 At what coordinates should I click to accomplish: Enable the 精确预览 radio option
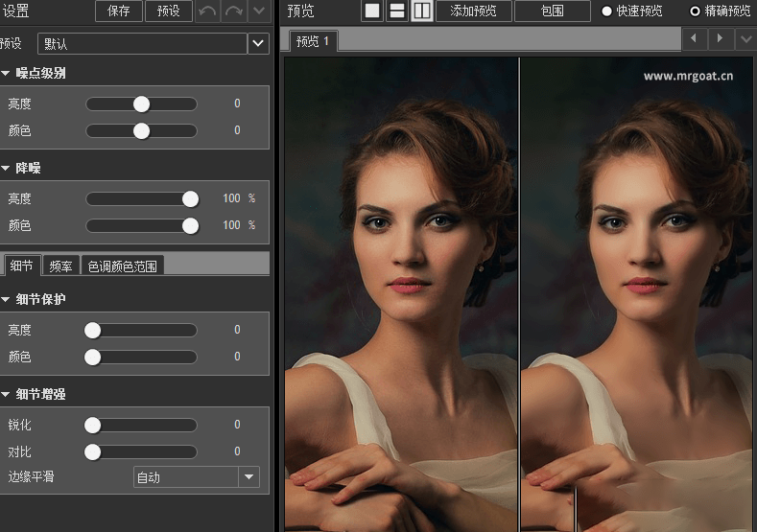(696, 12)
